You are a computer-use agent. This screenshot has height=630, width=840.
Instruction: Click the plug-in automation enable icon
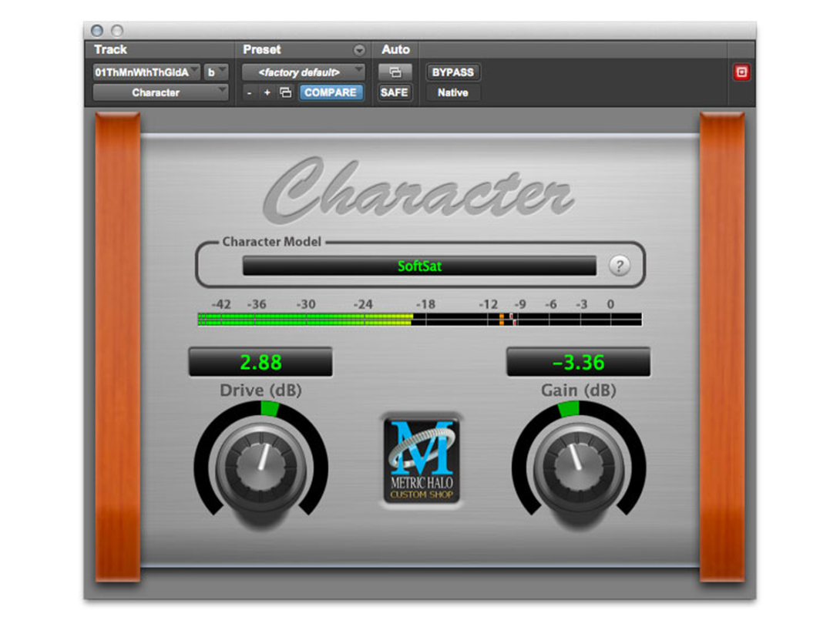(x=395, y=72)
